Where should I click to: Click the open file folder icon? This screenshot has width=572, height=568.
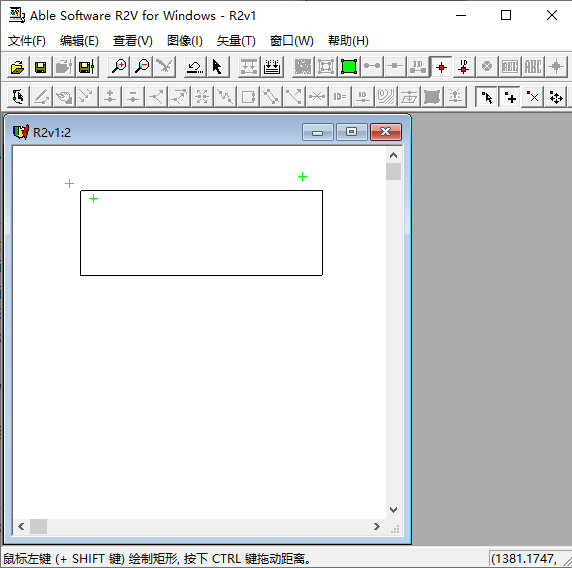pos(18,67)
